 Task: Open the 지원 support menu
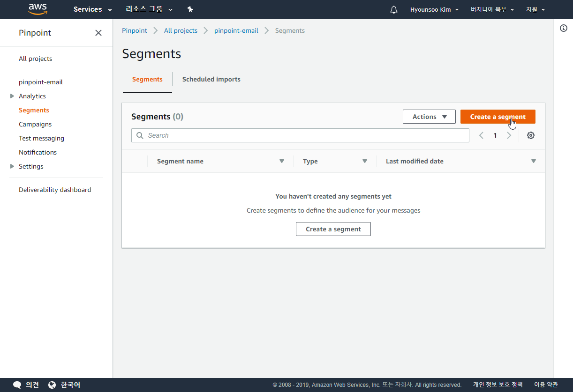[535, 9]
